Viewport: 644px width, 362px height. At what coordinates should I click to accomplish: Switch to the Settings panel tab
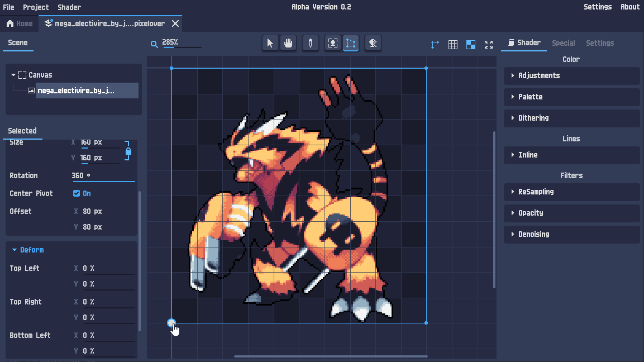click(x=600, y=42)
